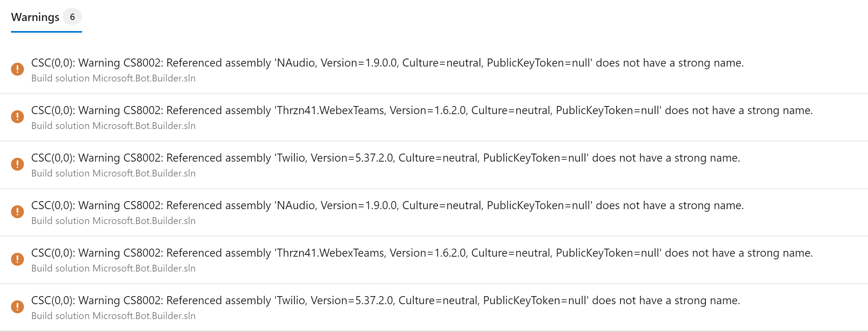Click the exclamation icon in the bottom warning row
Screen dimensions: 868x332
(x=17, y=307)
